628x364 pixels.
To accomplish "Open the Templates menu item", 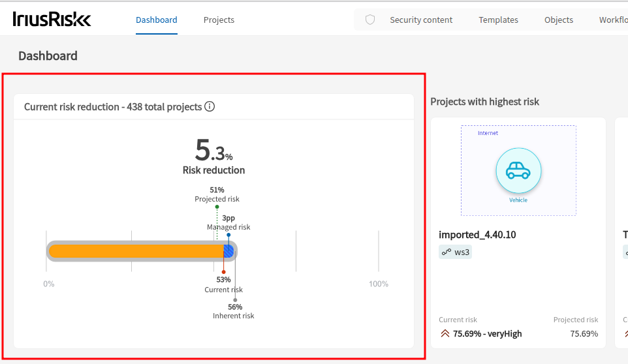I will tap(498, 20).
